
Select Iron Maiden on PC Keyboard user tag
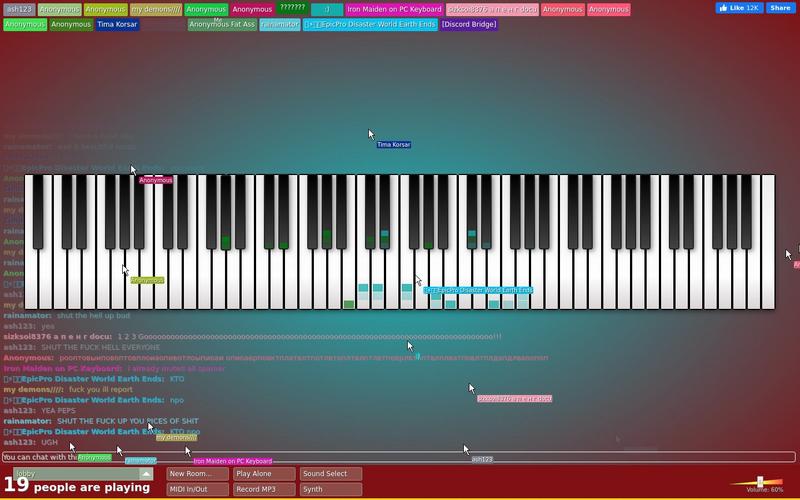point(394,10)
